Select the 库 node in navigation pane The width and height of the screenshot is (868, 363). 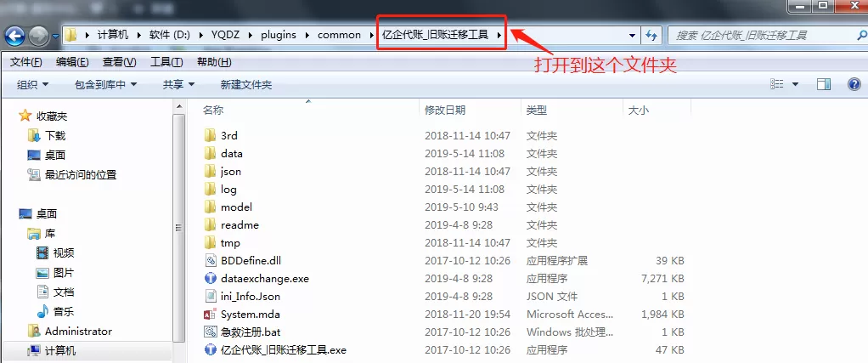tap(50, 234)
